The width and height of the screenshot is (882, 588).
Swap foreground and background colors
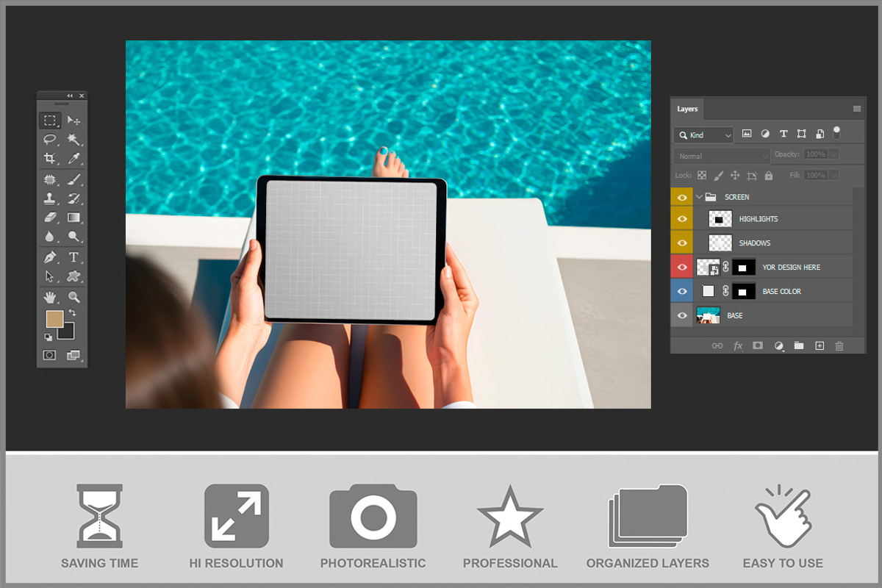pyautogui.click(x=72, y=314)
